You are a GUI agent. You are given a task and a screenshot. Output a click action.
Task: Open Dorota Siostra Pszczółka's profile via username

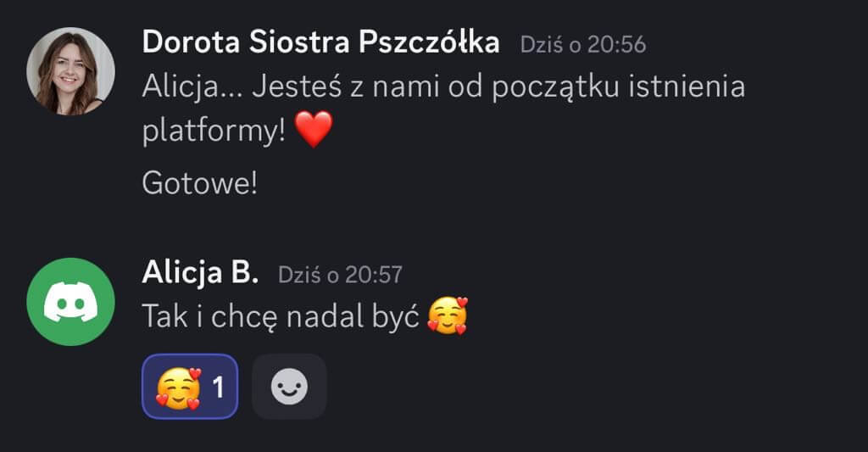point(320,42)
